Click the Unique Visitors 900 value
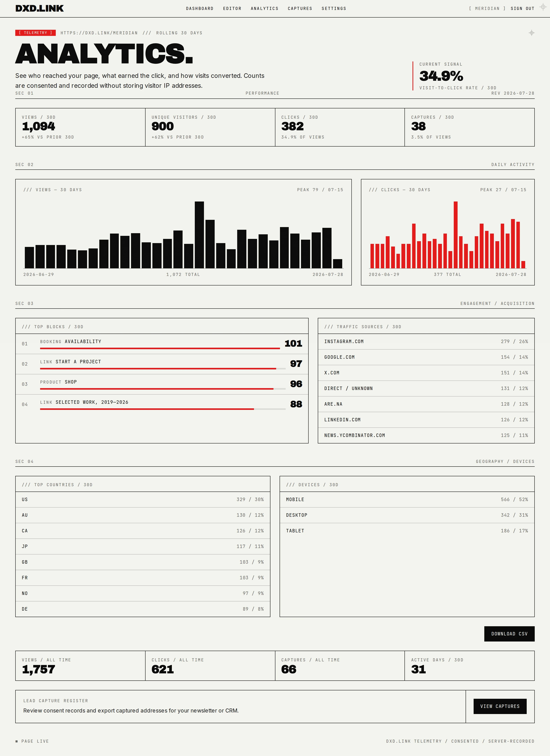Screen dimensions: 550x756 (x=163, y=126)
